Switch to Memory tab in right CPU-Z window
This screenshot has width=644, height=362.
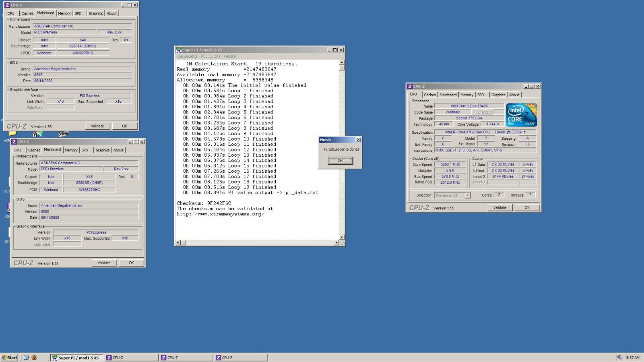pyautogui.click(x=466, y=95)
